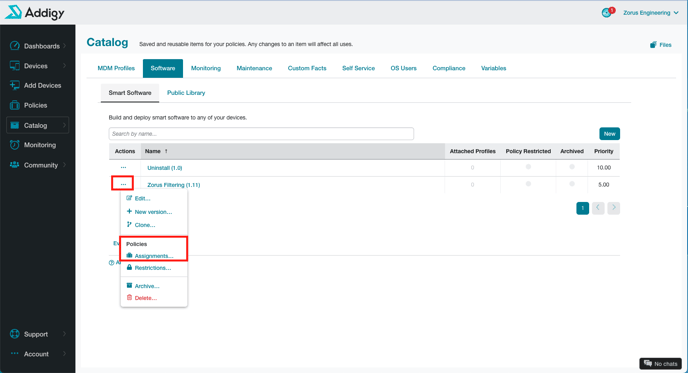Go to next page arrow
This screenshot has width=688, height=373.
(x=613, y=208)
